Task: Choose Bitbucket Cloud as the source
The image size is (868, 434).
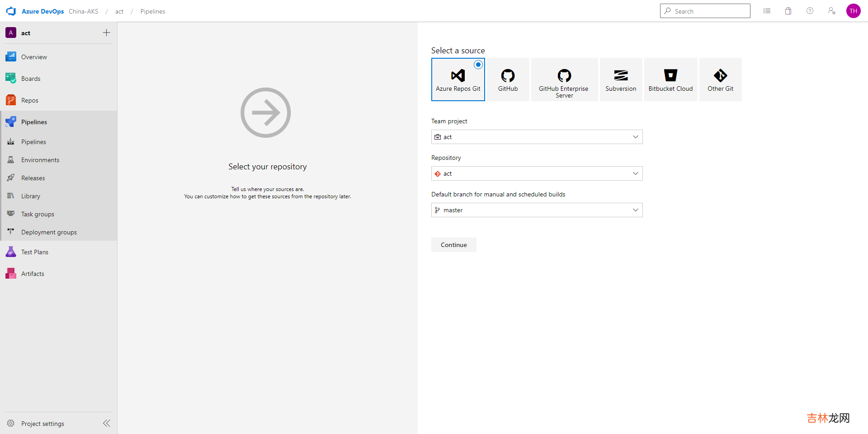Action: pyautogui.click(x=671, y=79)
